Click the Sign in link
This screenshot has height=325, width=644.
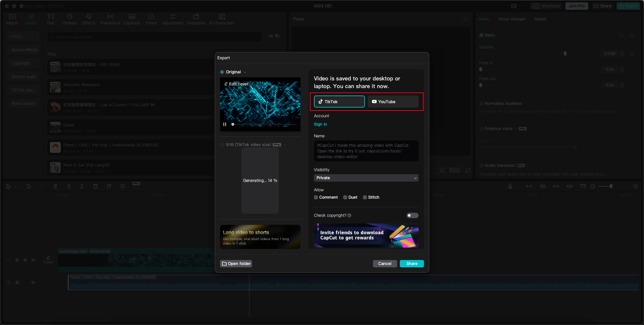(320, 124)
